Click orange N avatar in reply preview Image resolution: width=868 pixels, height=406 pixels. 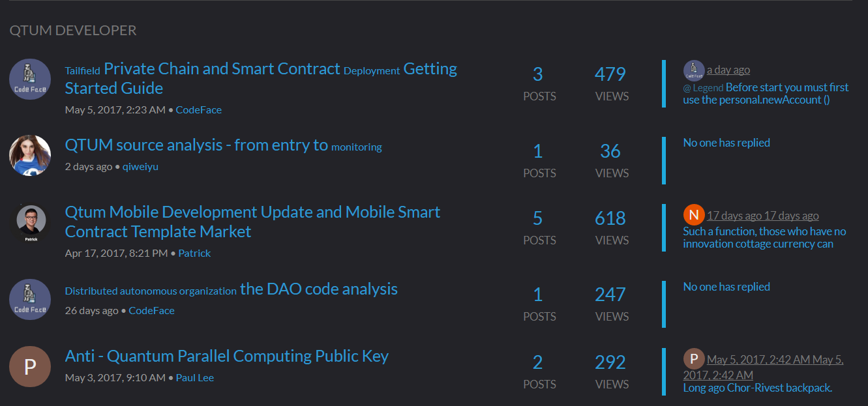(x=694, y=215)
